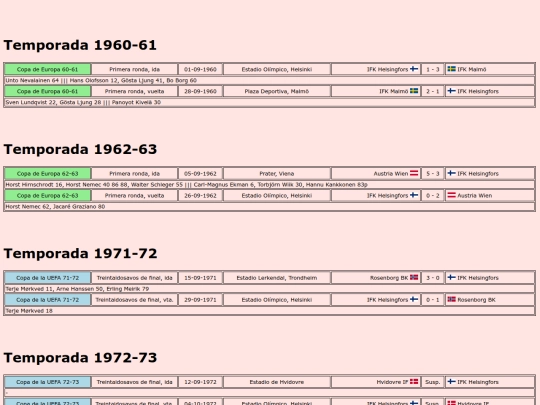540x405 pixels.
Task: Click the scorers line Terje Mørkved 18
Action: 270,311
